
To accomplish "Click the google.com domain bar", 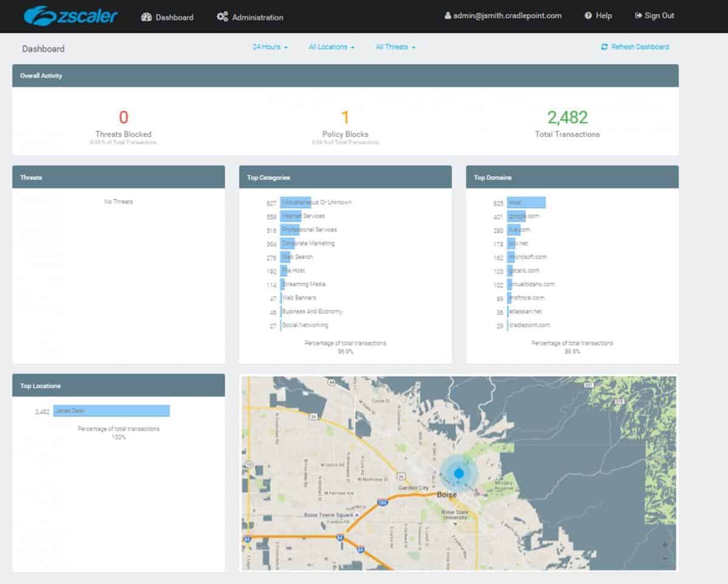I will [517, 216].
